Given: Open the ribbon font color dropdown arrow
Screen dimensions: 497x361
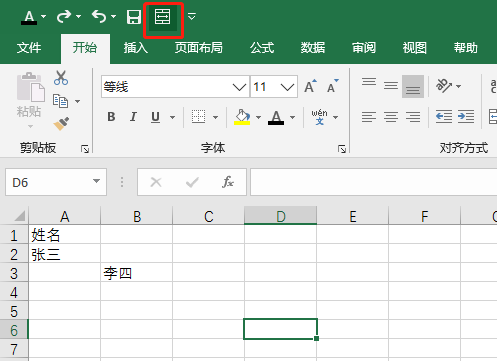Looking at the screenshot, I should point(293,117).
